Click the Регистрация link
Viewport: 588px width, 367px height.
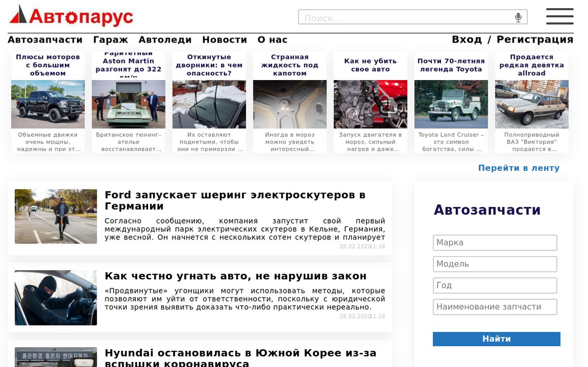pyautogui.click(x=535, y=40)
